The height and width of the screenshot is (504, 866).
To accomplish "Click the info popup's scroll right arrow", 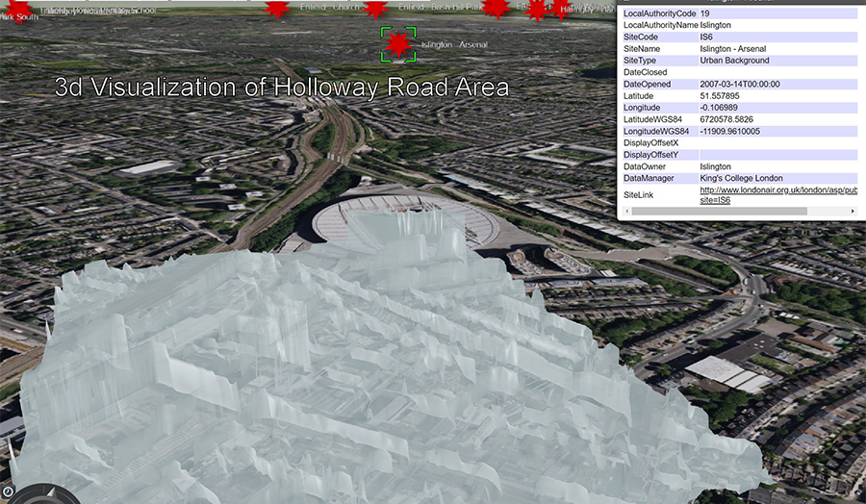I will (853, 212).
